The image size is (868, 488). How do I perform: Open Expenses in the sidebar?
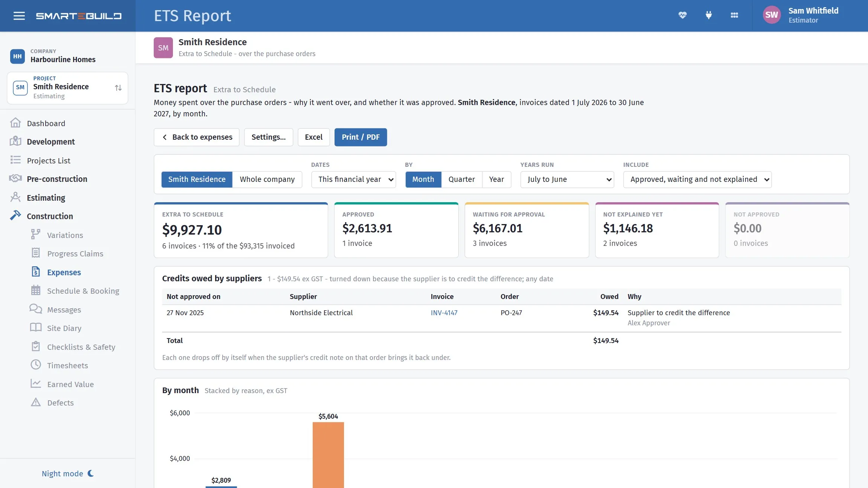(64, 272)
